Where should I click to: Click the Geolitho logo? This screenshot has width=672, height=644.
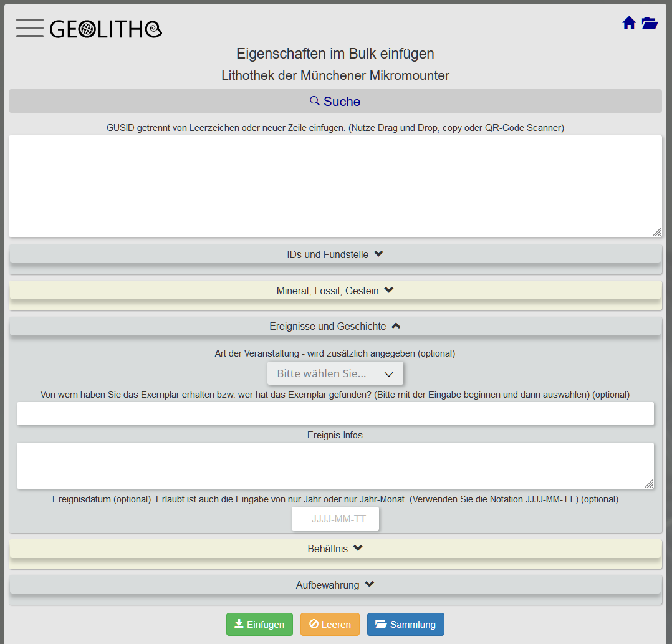click(x=105, y=29)
